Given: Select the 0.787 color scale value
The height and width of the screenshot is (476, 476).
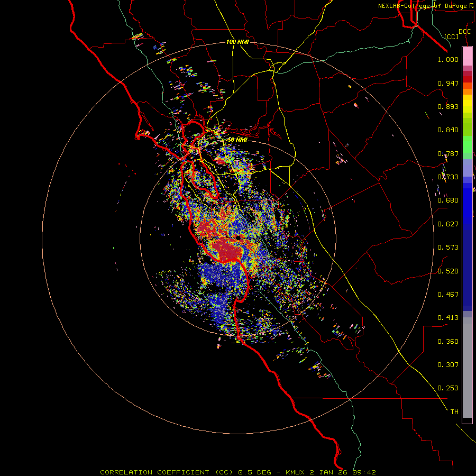Looking at the screenshot, I should pos(448,153).
